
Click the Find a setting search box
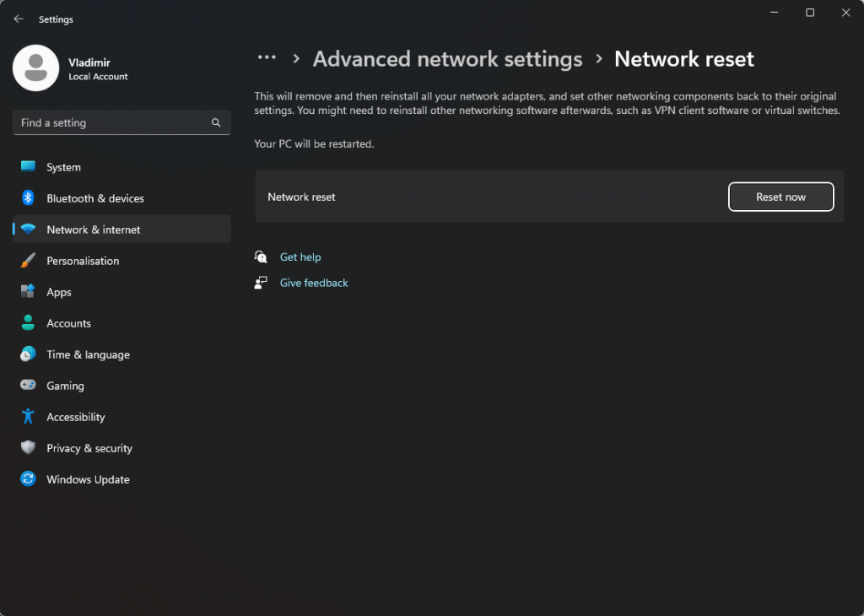(110, 122)
